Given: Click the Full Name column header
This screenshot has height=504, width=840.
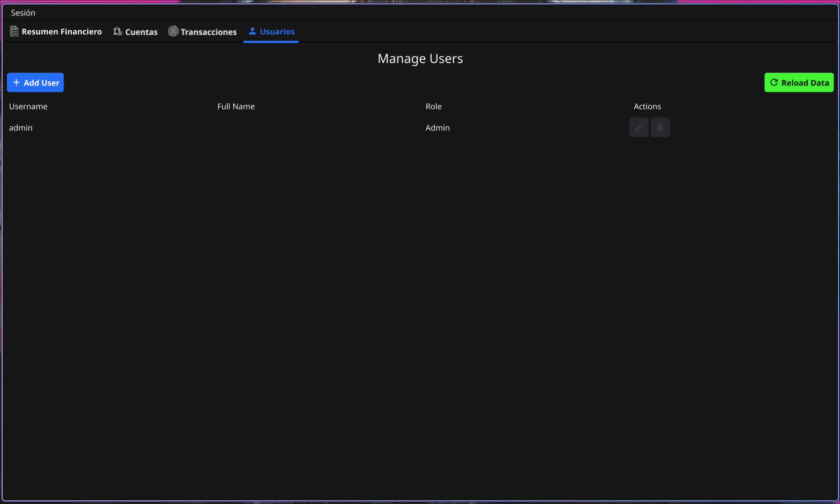Looking at the screenshot, I should click(x=236, y=106).
